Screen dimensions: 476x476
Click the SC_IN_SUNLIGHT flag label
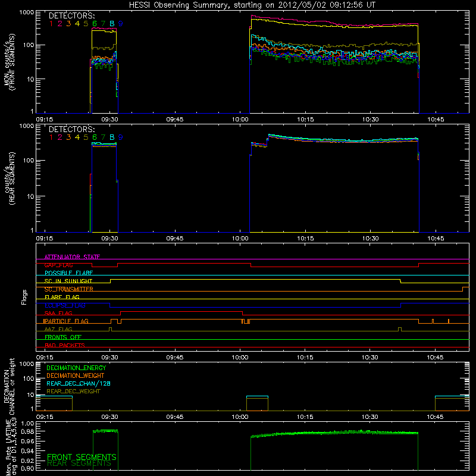click(68, 281)
